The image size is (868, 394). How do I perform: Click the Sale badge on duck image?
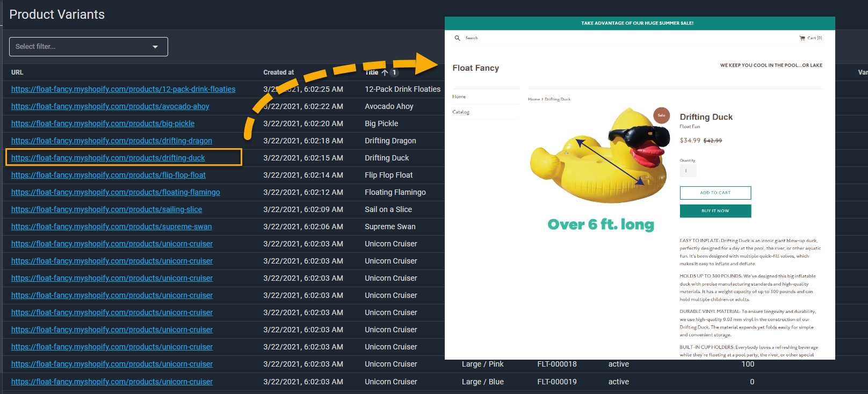point(661,115)
